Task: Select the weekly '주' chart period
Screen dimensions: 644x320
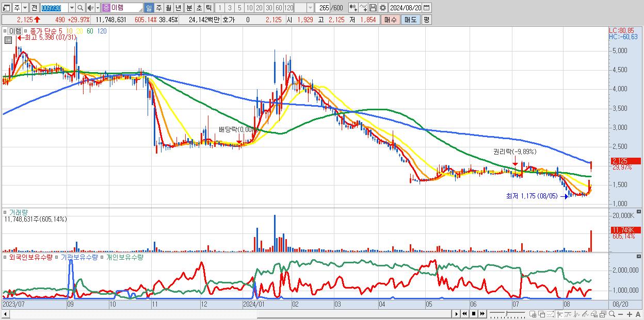Action: pyautogui.click(x=158, y=8)
